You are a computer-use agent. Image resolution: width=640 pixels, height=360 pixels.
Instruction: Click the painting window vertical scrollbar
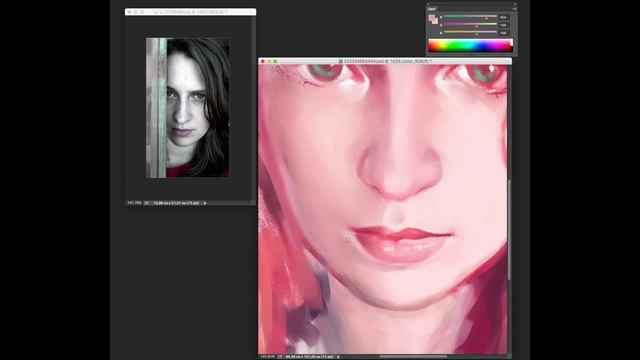pyautogui.click(x=509, y=229)
